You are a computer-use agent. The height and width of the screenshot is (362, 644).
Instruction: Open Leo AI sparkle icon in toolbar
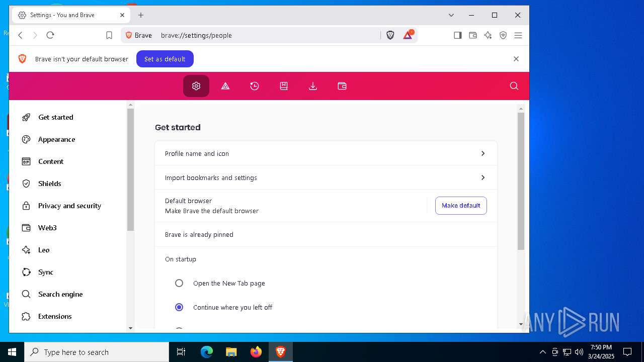pyautogui.click(x=488, y=35)
